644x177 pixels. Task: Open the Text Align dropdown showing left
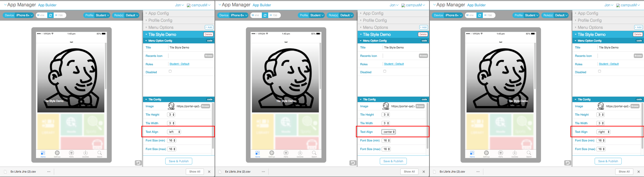point(174,132)
